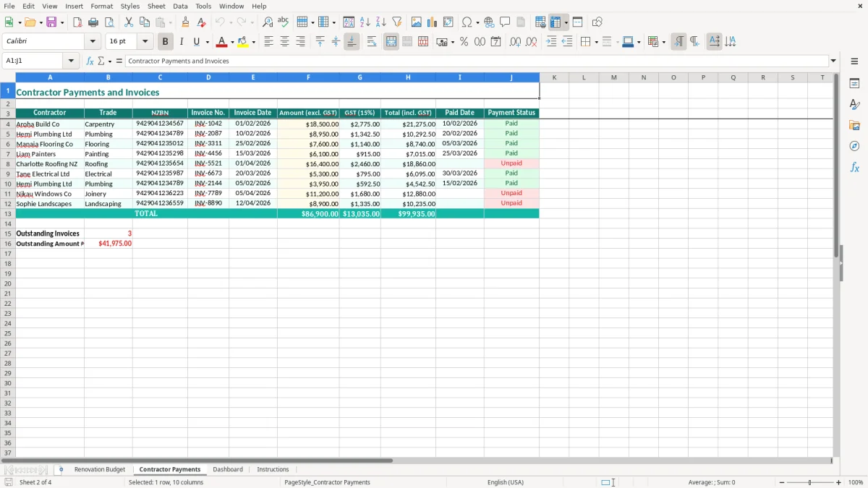
Task: Apply the yellow background color
Action: [x=243, y=42]
